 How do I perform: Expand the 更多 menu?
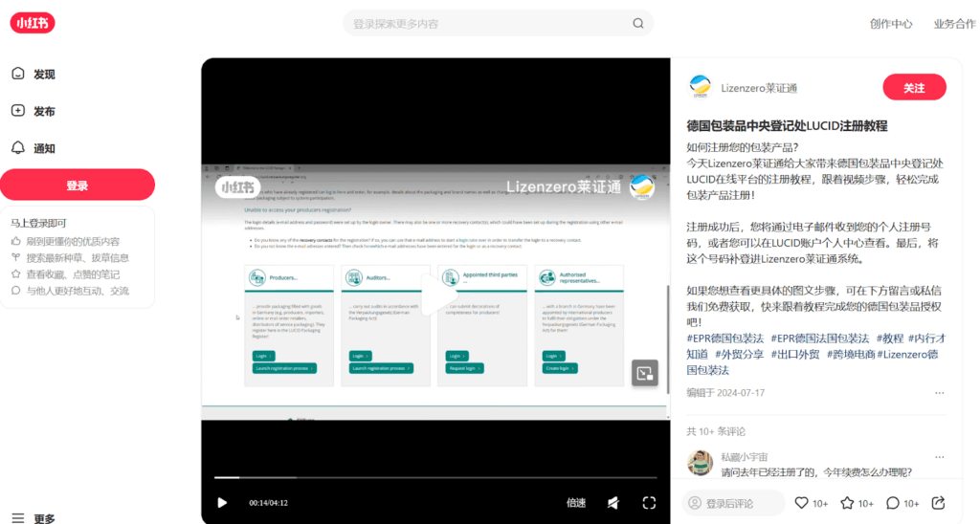pyautogui.click(x=43, y=518)
